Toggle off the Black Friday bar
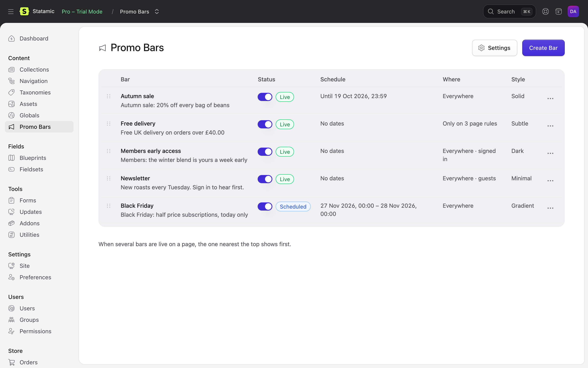Image resolution: width=588 pixels, height=368 pixels. point(265,206)
